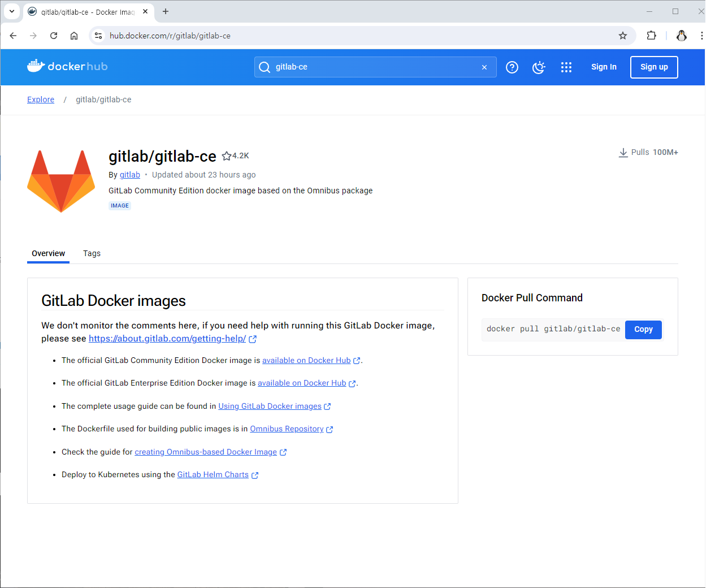Click the docker pull gitlab/gitlab-ce command text

click(x=553, y=328)
